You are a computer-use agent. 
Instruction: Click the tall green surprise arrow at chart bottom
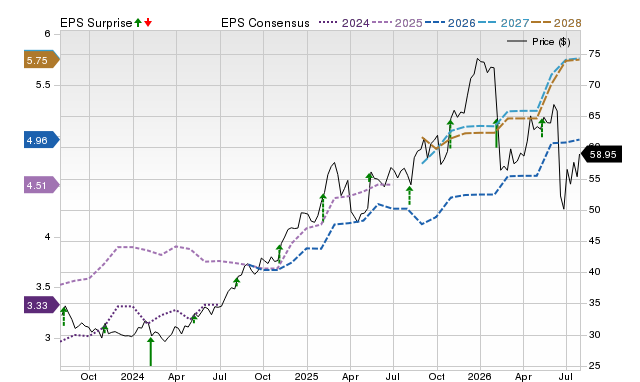151,351
